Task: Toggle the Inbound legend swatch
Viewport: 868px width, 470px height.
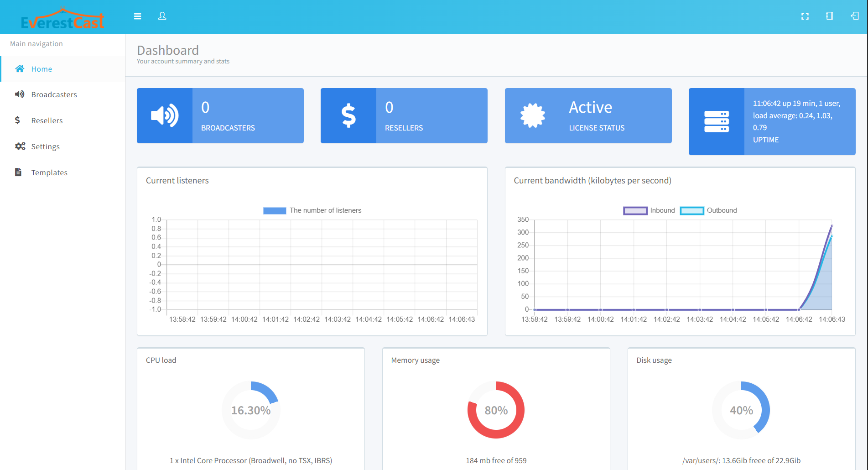Action: coord(635,210)
